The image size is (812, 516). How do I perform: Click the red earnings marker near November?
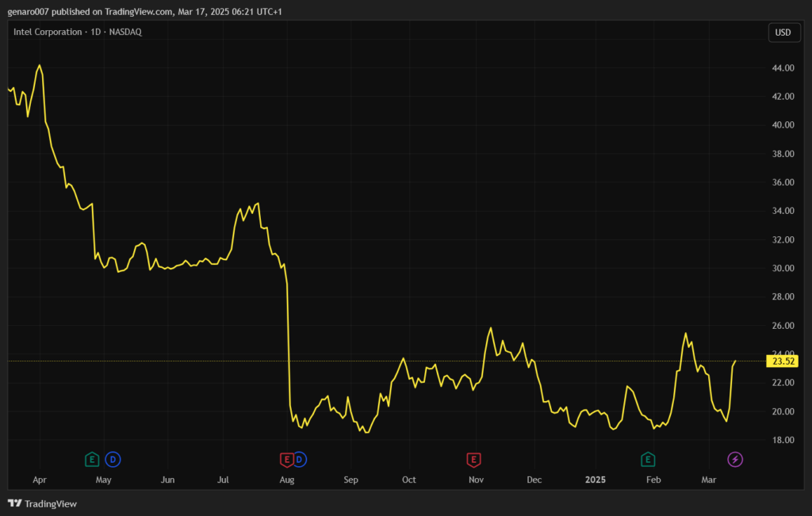(473, 459)
